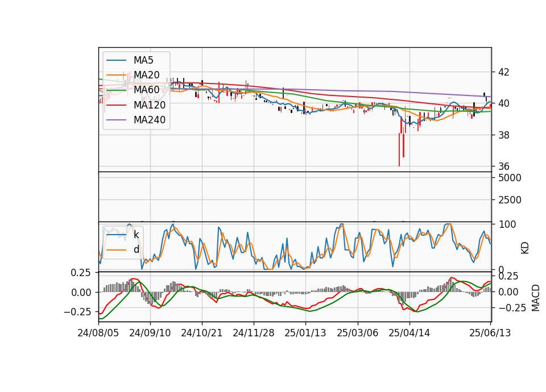This screenshot has height=392, width=546.
Task: Click the price axis value 40
Action: [503, 103]
